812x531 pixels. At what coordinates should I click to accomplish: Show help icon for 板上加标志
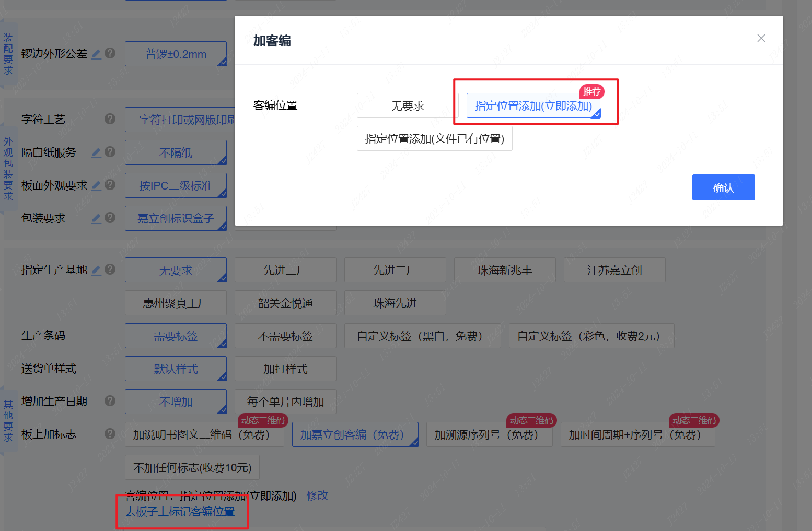110,434
